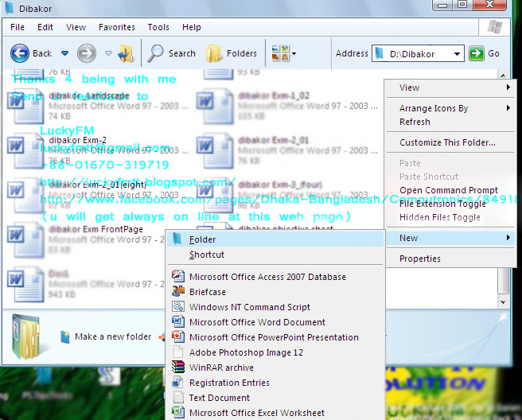Create a new Briefcase
The height and width of the screenshot is (420, 522).
pyautogui.click(x=275, y=292)
